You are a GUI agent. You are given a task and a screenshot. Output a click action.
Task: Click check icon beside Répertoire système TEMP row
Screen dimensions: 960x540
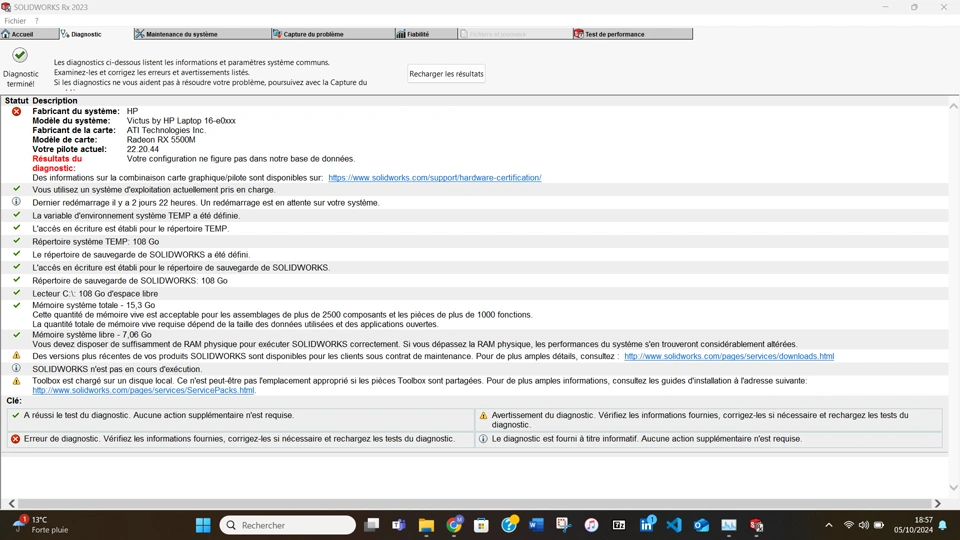pos(17,241)
